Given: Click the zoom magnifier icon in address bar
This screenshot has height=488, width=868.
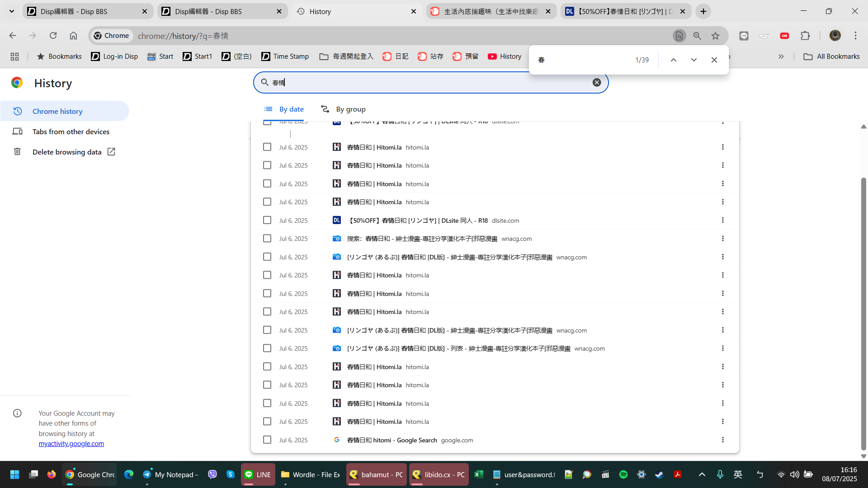Looking at the screenshot, I should [x=697, y=36].
